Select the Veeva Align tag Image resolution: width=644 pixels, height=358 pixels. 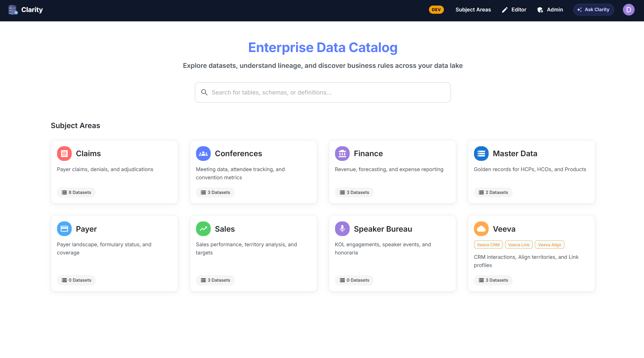pyautogui.click(x=549, y=245)
